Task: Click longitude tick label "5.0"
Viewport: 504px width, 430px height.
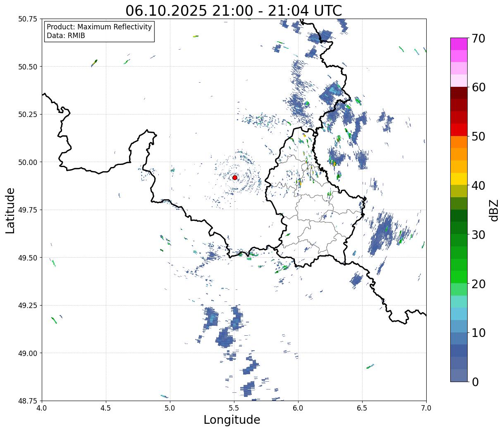Action: click(170, 408)
